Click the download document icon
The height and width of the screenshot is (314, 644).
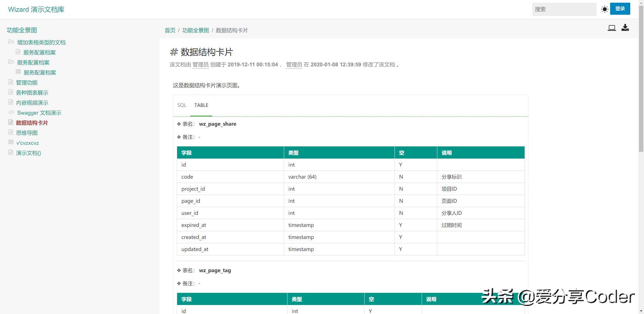pos(625,28)
